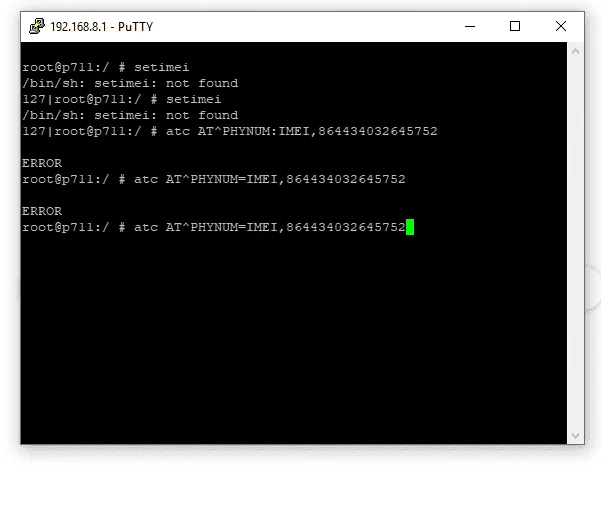Image resolution: width=601 pixels, height=509 pixels.
Task: Click the '192.168.8.1 - PuTTY' window title
Action: (102, 27)
